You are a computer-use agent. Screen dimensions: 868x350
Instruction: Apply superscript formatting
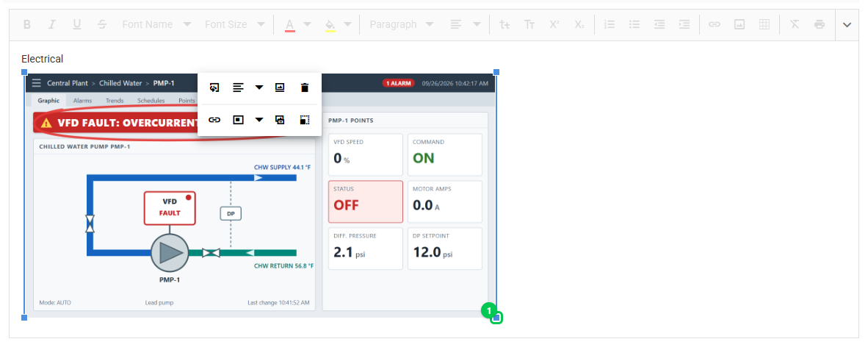554,24
